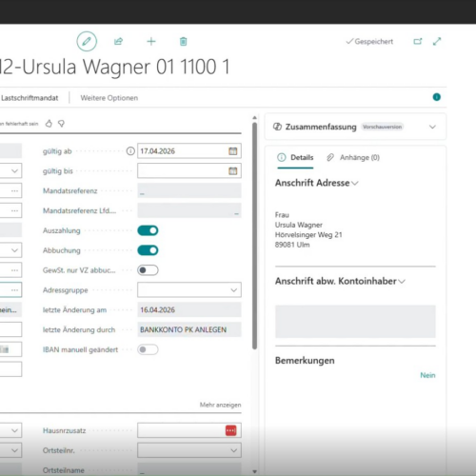Open the Adressgruppe dropdown

(x=189, y=290)
